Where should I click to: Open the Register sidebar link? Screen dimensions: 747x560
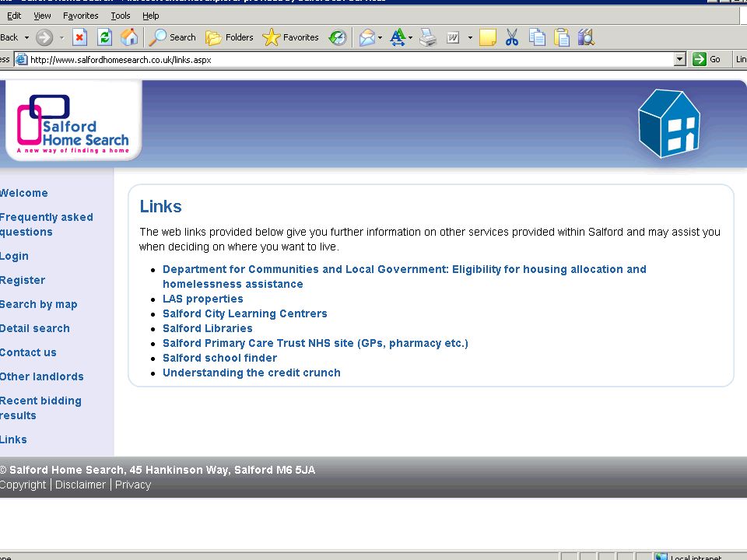tap(23, 280)
